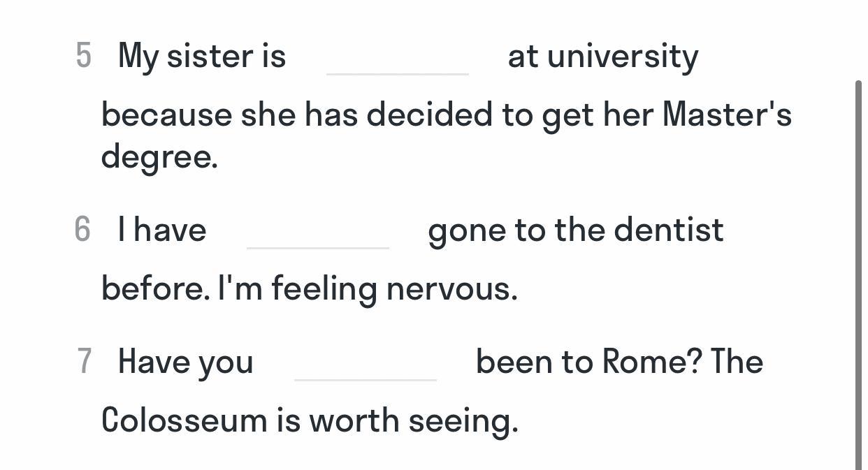This screenshot has height=470, width=868.
Task: Click the phrase 'been to Rome?'
Action: (x=589, y=362)
